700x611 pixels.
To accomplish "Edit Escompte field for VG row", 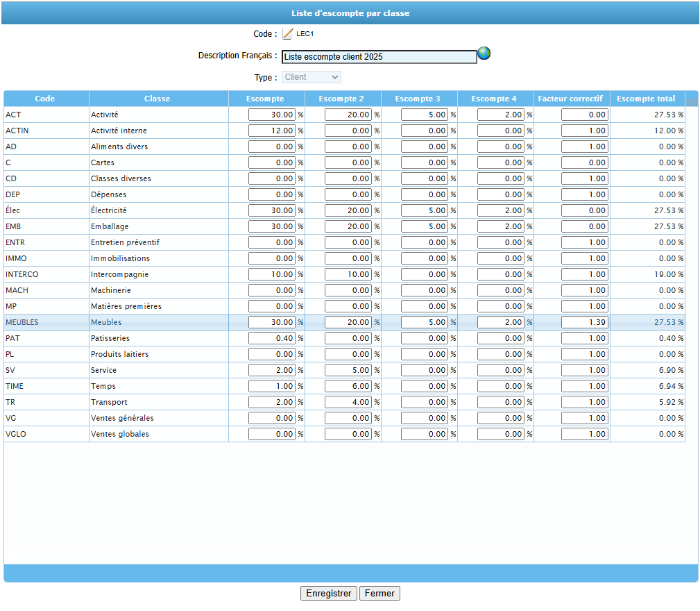I will (x=272, y=419).
